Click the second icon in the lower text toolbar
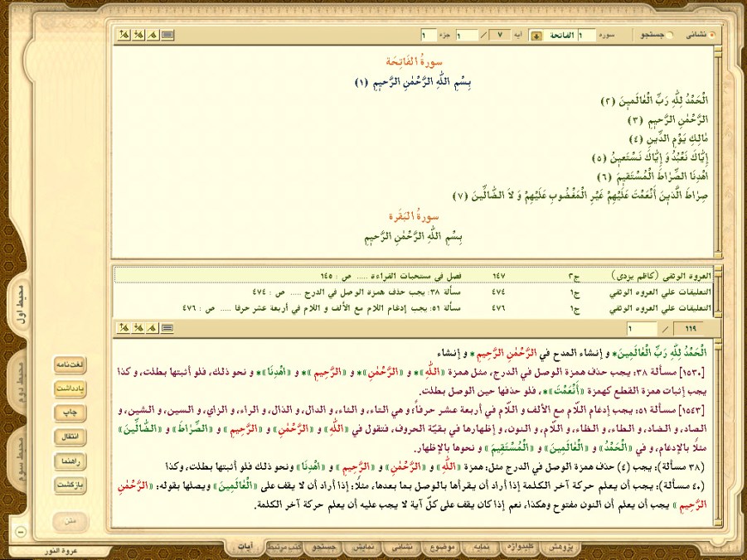747x560 pixels. pyautogui.click(x=138, y=329)
